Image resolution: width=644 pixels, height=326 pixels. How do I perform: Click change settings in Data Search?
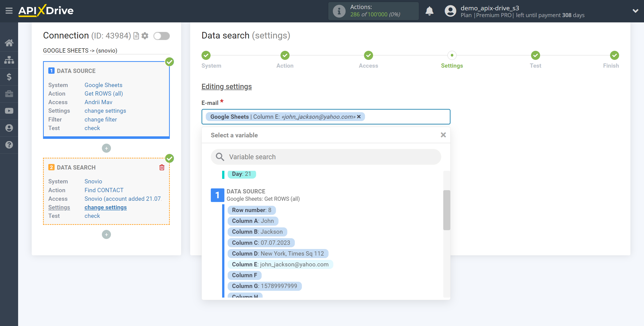106,207
